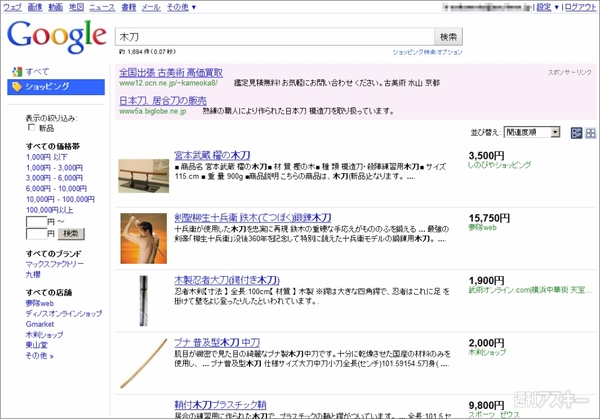This screenshot has height=419, width=600.
Task: Open product ブナ 普及型木刀 中刀
Action: point(217,342)
